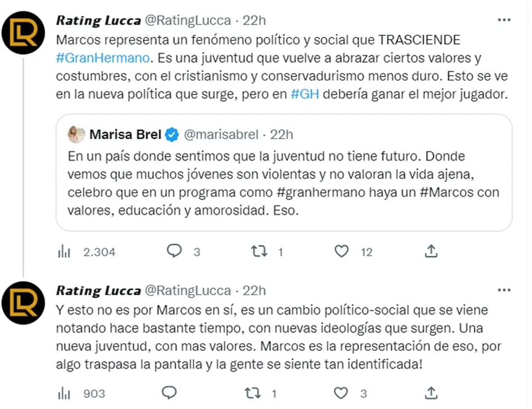Like the first tweet with 12 likes
The height and width of the screenshot is (409, 532).
341,252
